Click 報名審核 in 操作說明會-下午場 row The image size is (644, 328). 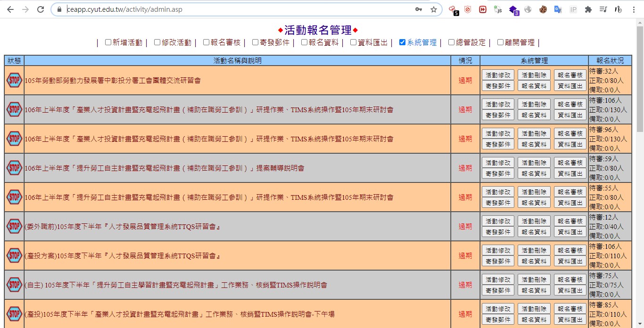pyautogui.click(x=570, y=309)
